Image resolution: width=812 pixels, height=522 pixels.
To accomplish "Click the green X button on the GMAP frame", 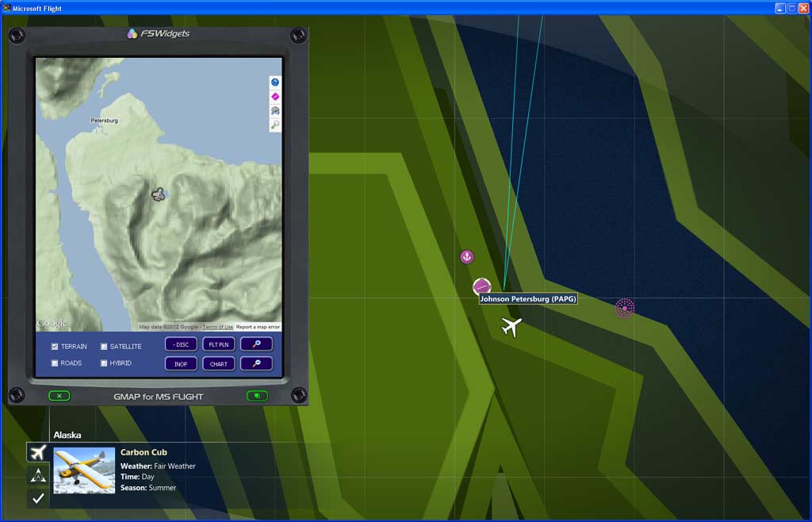I will pyautogui.click(x=59, y=396).
